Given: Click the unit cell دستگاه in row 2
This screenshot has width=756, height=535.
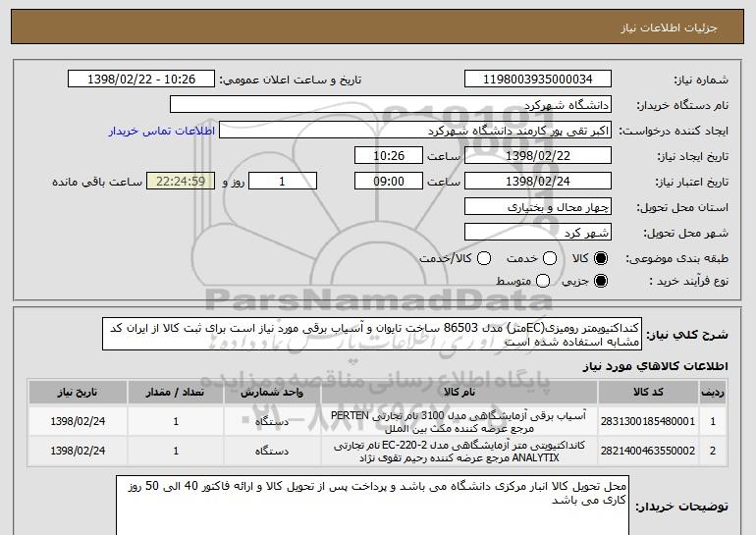Looking at the screenshot, I should click(x=272, y=452).
